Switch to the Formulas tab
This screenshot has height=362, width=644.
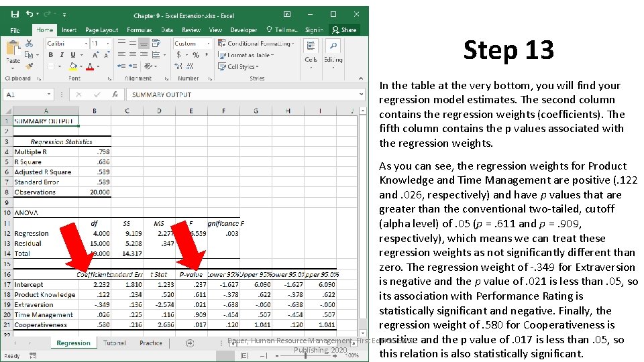point(140,30)
